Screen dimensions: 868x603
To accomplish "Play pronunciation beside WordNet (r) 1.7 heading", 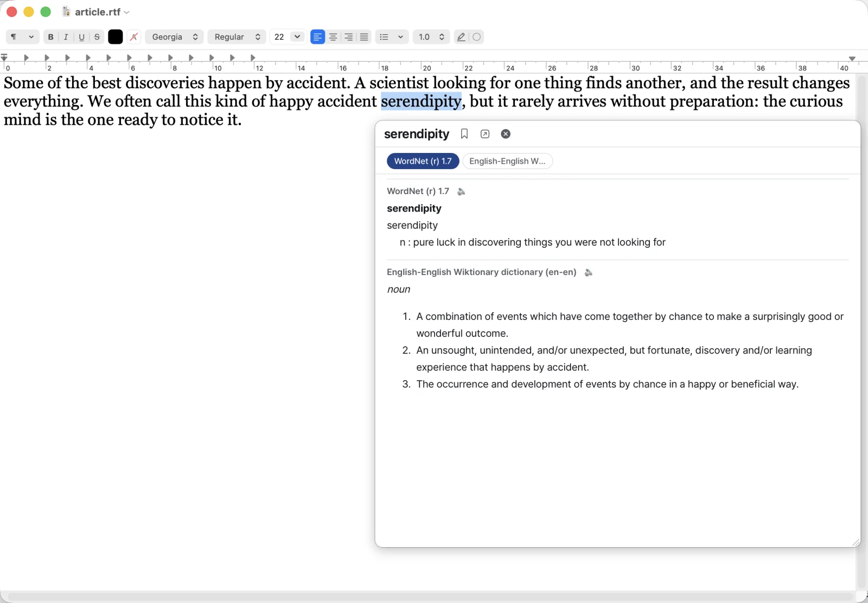I will click(462, 191).
